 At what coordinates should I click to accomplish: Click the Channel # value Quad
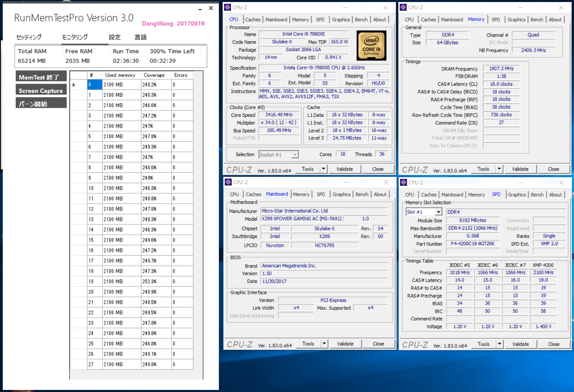point(533,35)
